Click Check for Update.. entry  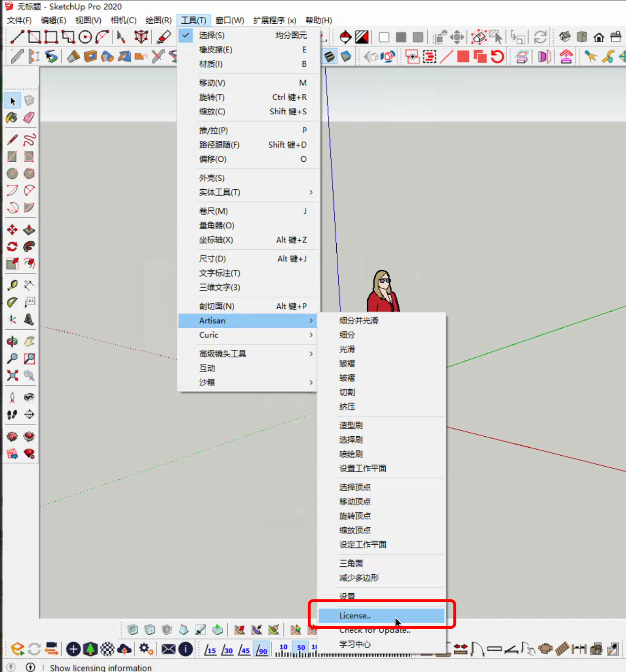pyautogui.click(x=375, y=630)
